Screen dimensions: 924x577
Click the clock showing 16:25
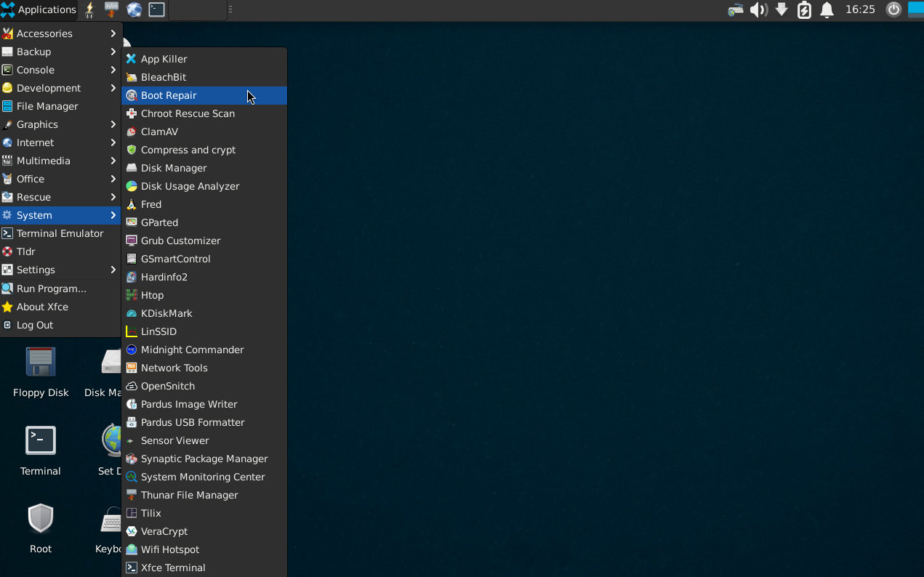860,9
